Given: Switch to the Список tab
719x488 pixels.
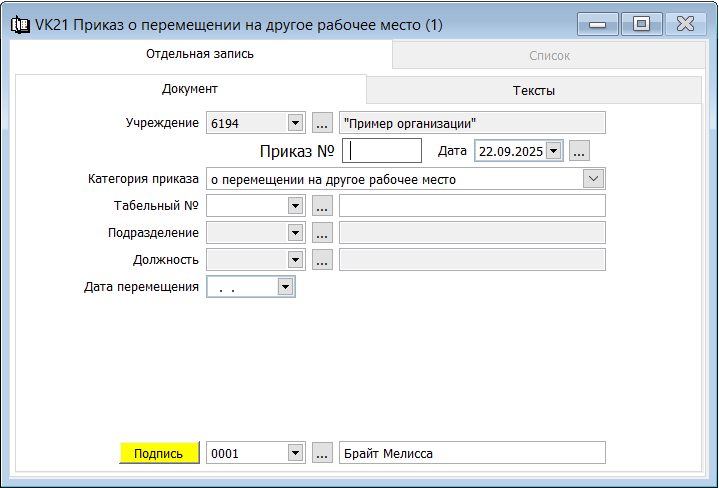Looking at the screenshot, I should pos(549,56).
